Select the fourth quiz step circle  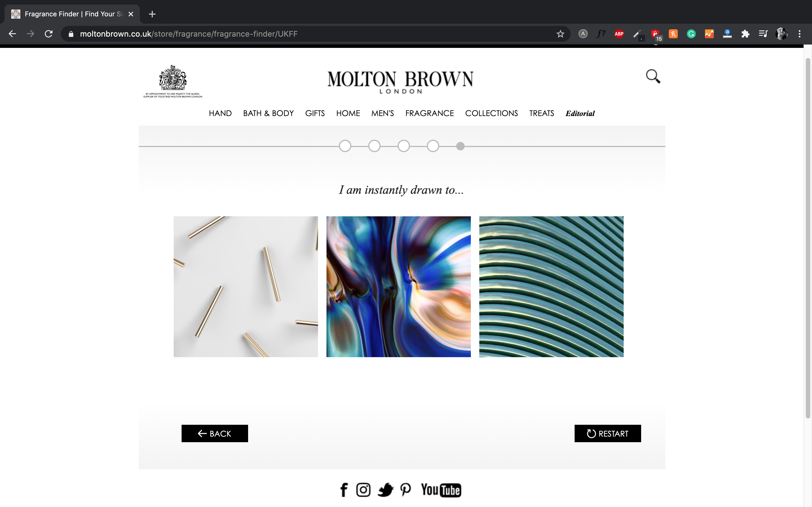click(433, 146)
